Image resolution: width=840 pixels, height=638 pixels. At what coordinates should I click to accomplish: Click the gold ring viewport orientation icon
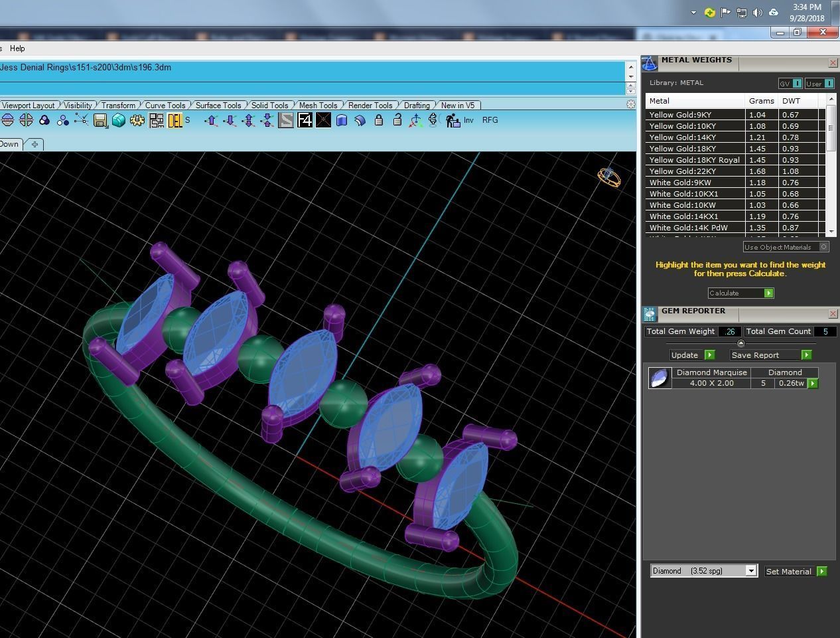pos(608,177)
